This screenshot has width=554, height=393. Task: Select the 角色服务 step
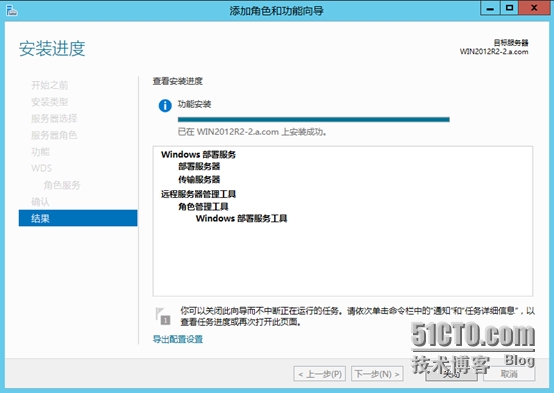(62, 185)
